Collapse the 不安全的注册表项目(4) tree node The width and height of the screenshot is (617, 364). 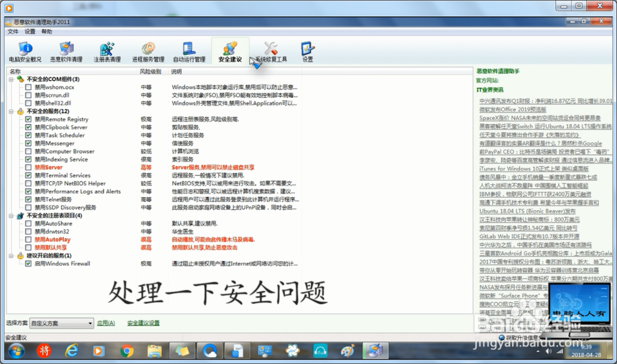(x=11, y=216)
